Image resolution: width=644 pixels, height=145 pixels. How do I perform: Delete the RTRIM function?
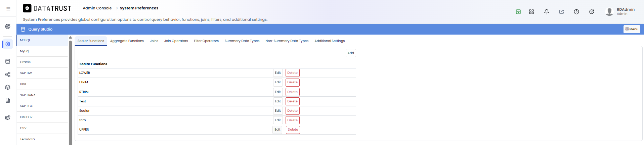pos(293,92)
